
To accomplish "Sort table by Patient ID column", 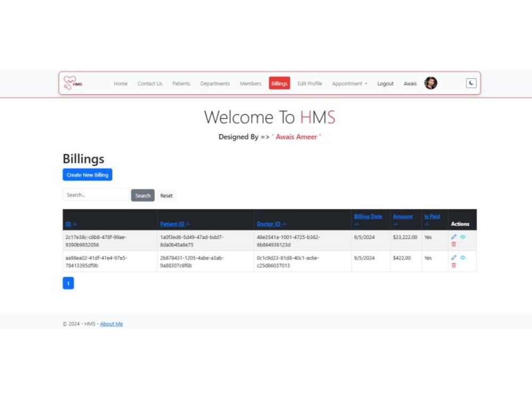I will 174,224.
